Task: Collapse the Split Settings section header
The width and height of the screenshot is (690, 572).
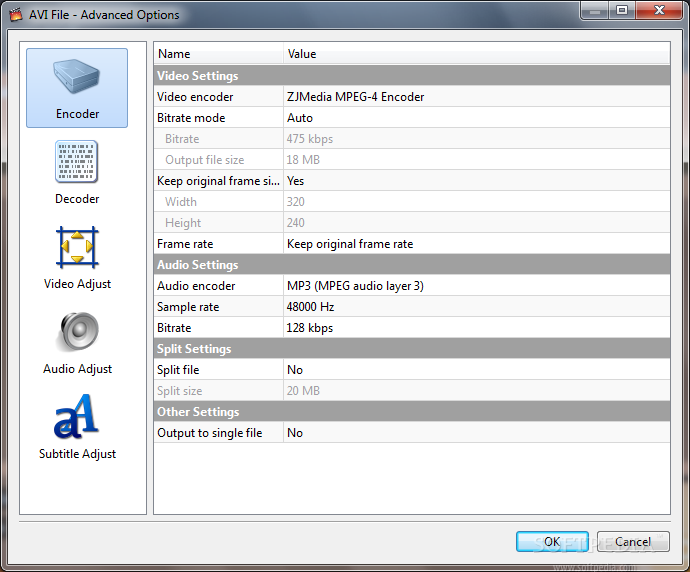Action: (412, 349)
